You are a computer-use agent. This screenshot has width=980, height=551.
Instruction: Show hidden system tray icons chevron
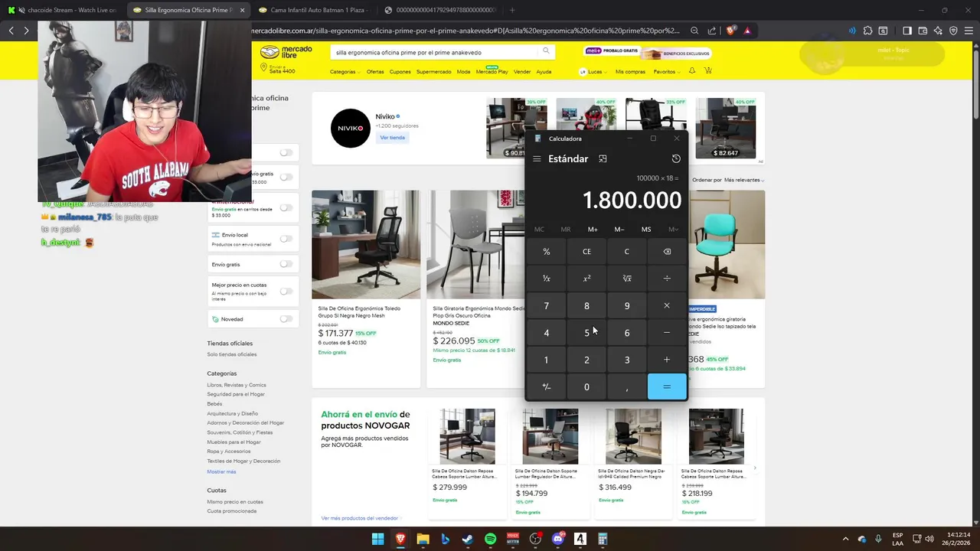845,540
